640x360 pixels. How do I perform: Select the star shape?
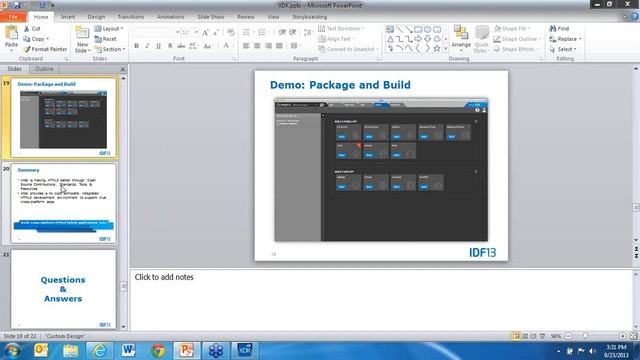click(x=436, y=49)
